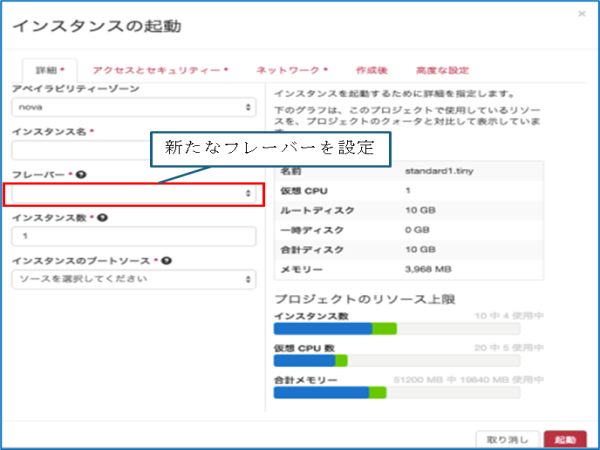Click the インスタンス数 field containing 1

(x=134, y=236)
